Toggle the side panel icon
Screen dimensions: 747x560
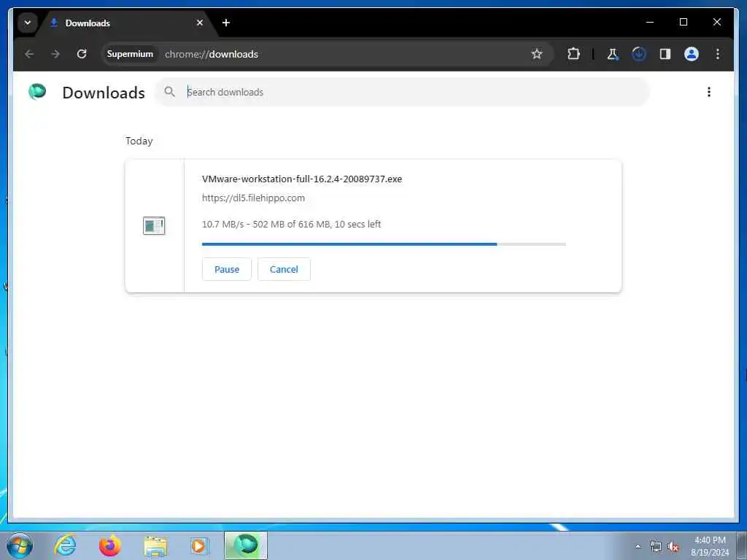(665, 54)
